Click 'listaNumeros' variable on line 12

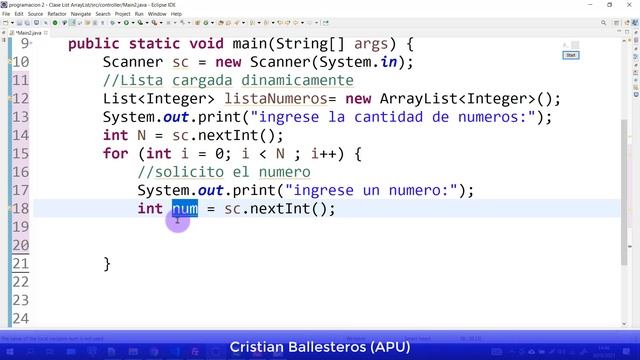[x=276, y=99]
